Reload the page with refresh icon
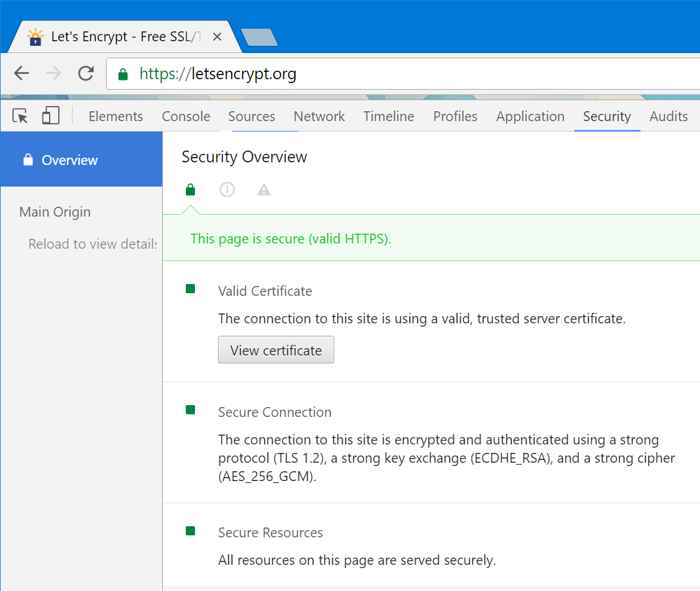Viewport: 700px width, 591px height. coord(86,73)
